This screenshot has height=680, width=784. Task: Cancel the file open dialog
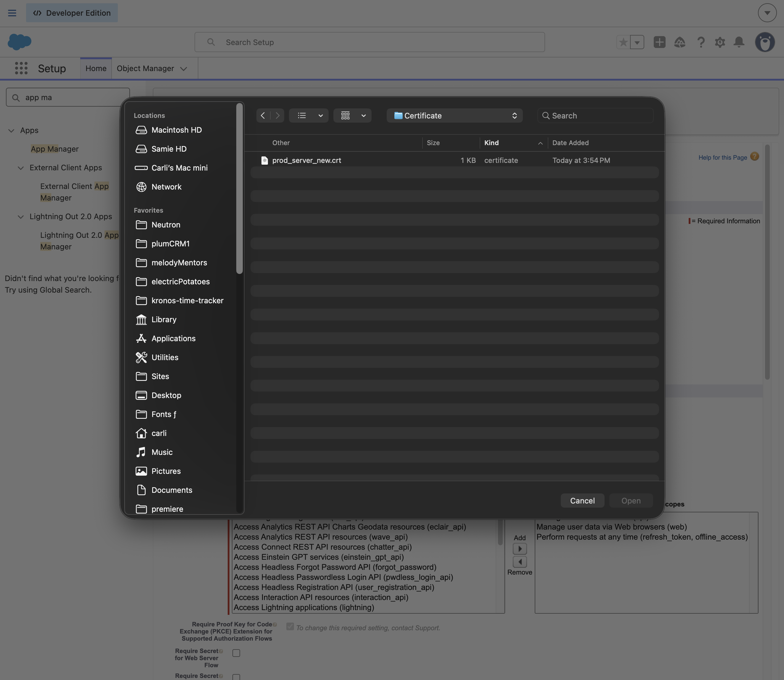[x=582, y=501]
